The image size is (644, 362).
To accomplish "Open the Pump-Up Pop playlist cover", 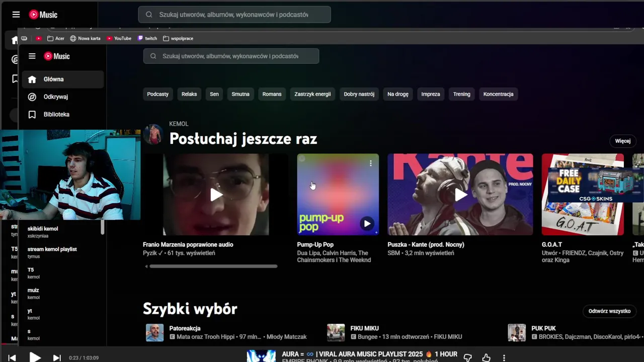I will tap(338, 195).
